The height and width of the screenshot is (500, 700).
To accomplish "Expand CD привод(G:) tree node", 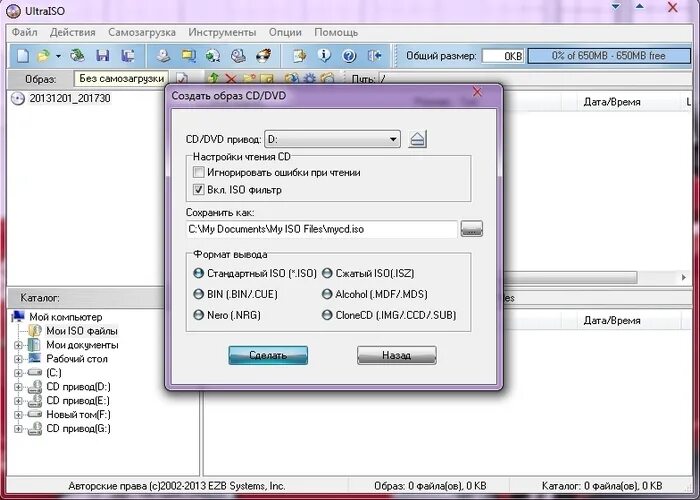I will tap(18, 429).
